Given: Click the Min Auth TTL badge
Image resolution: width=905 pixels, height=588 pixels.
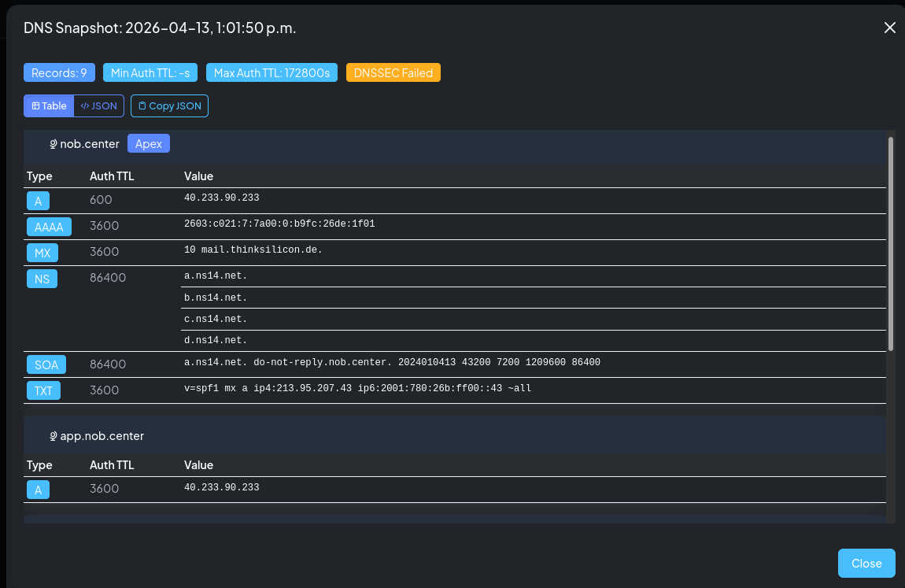Looking at the screenshot, I should click(150, 72).
